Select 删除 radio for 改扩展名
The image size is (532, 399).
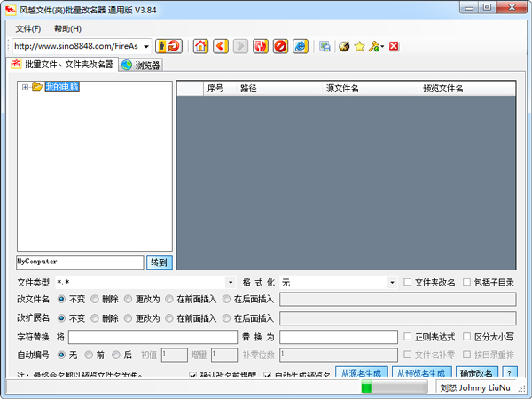tap(95, 318)
